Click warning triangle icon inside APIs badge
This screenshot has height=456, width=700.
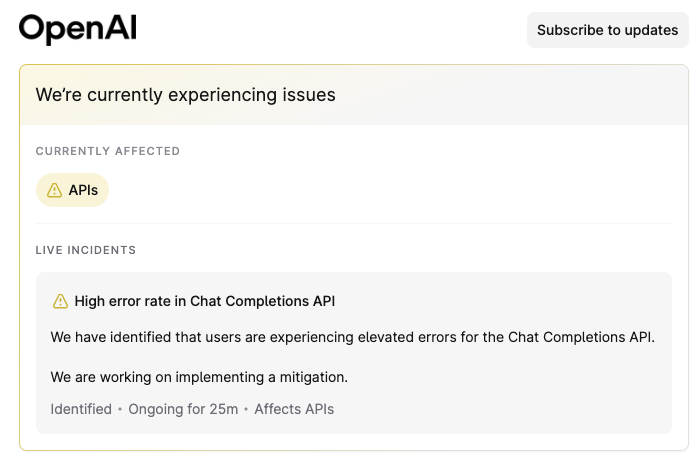coord(54,190)
